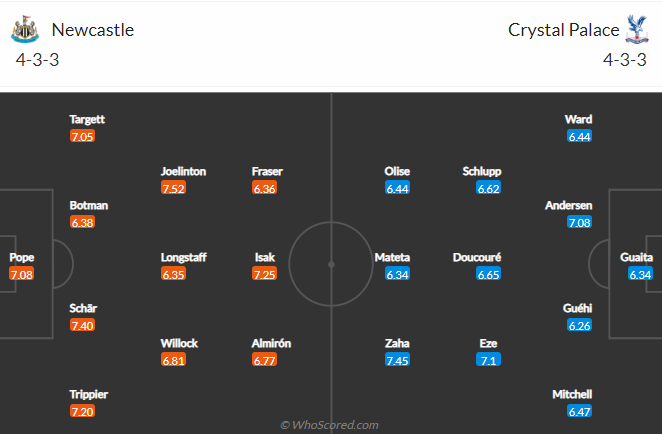
Task: Click on player Olise's name
Action: pos(397,171)
